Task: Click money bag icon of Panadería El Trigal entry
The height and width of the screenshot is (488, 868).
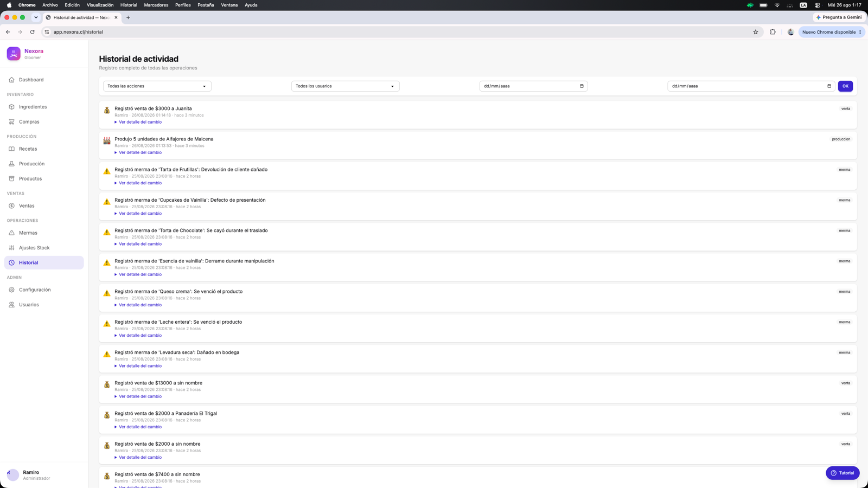Action: (107, 415)
